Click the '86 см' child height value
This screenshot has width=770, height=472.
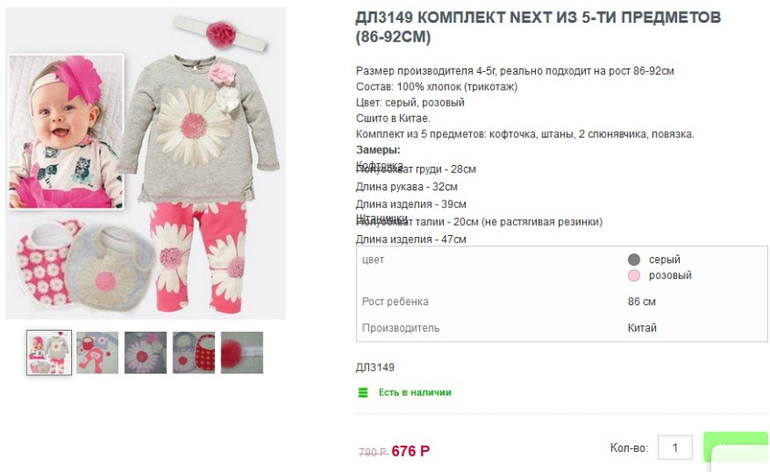tap(642, 301)
